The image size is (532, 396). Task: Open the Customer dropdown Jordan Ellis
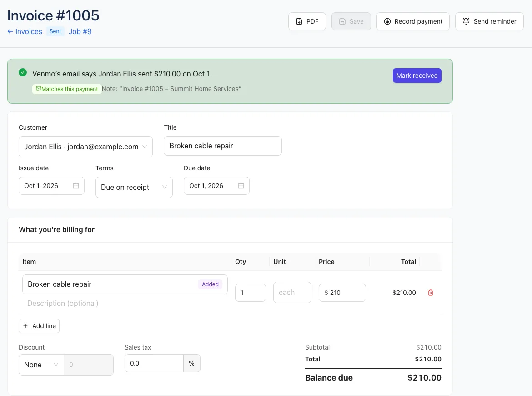(x=85, y=147)
